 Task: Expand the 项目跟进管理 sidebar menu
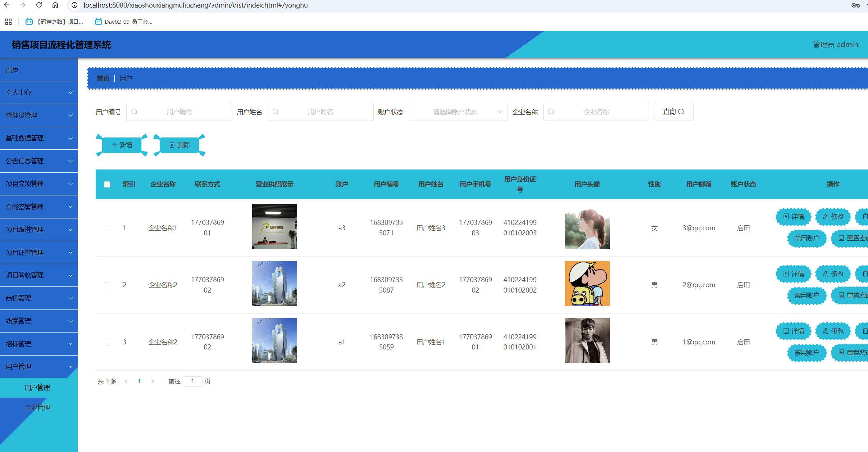39,230
